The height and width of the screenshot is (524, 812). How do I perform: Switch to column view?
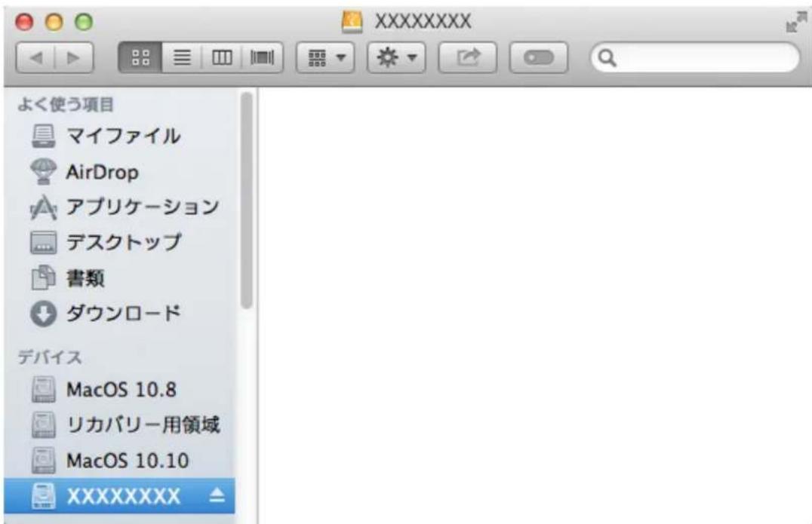(222, 57)
